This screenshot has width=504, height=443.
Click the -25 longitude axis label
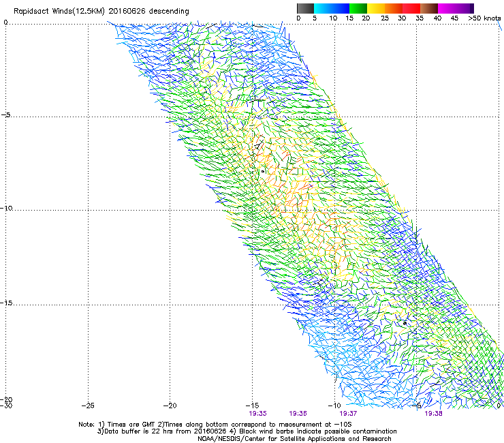pyautogui.click(x=88, y=406)
